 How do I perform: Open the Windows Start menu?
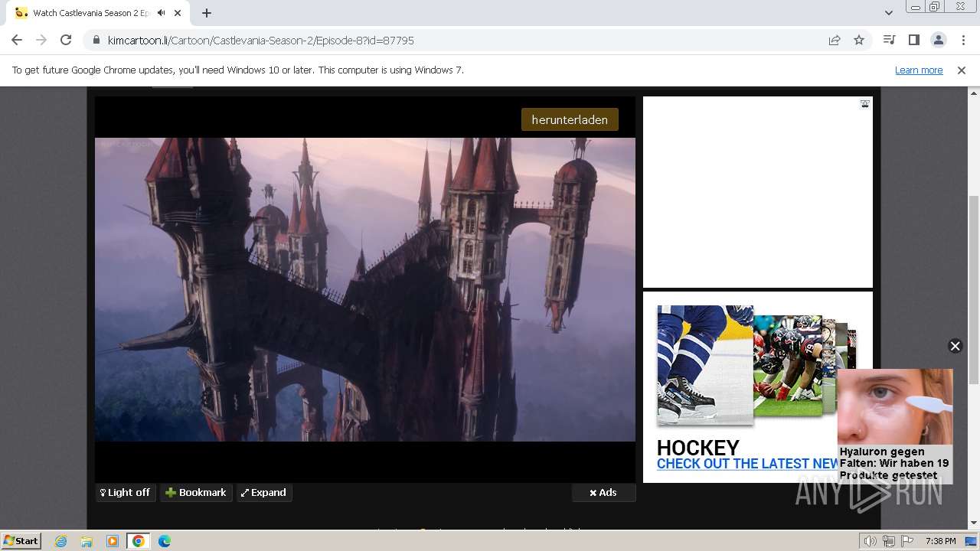(x=21, y=540)
